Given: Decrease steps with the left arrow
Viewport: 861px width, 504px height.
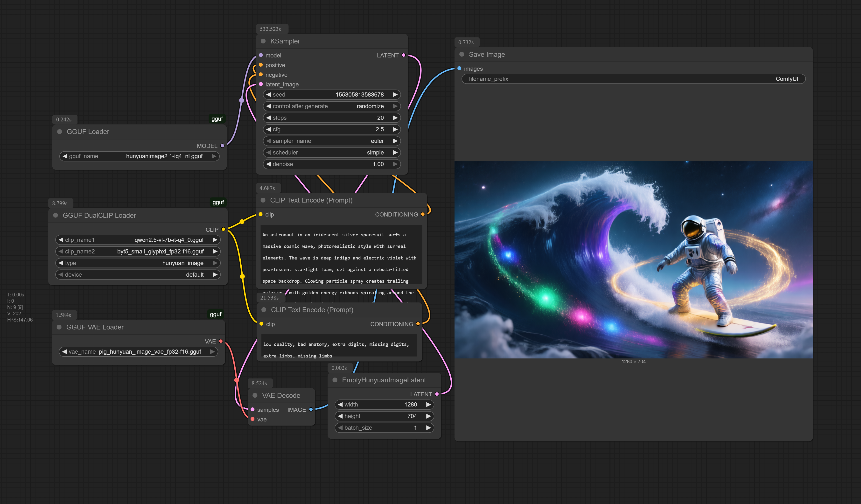Looking at the screenshot, I should tap(269, 118).
